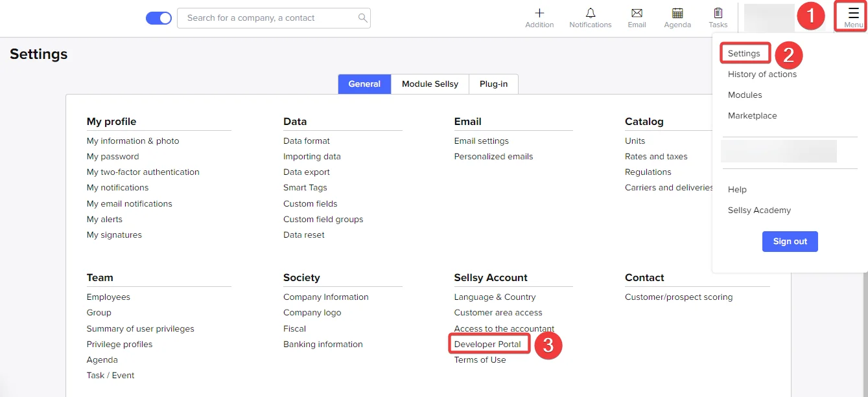
Task: Open Custom field groups link
Action: 323,219
